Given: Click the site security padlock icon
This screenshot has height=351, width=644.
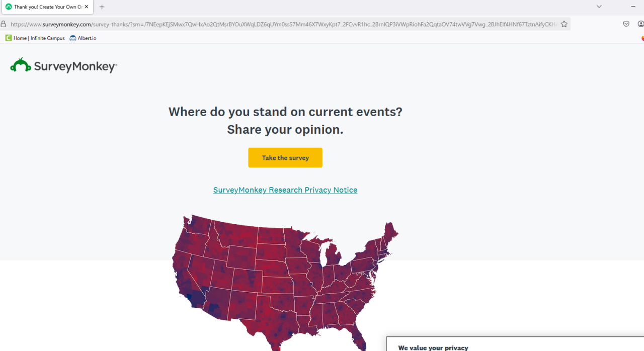Looking at the screenshot, I should tap(4, 24).
